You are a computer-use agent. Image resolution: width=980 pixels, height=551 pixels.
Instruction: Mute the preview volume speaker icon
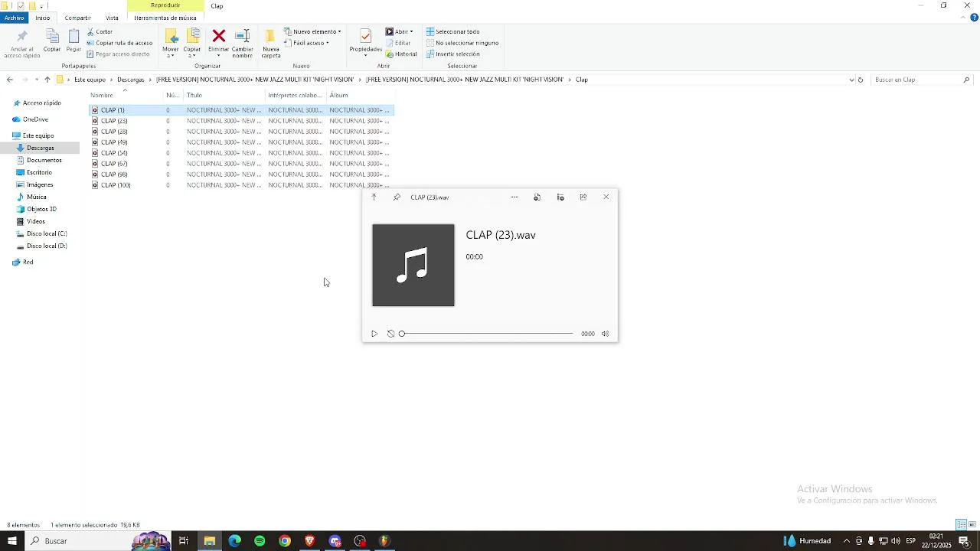[605, 334]
